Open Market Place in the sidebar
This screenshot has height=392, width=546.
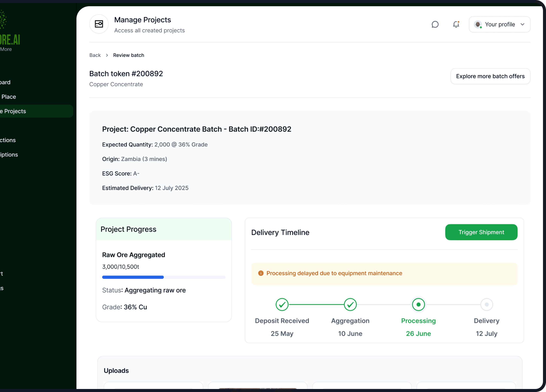[x=9, y=97]
